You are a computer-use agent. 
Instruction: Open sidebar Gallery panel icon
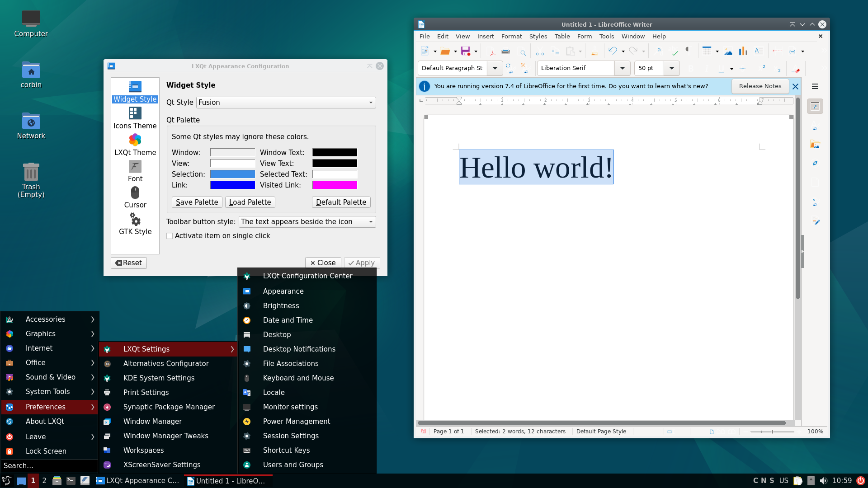(x=815, y=145)
